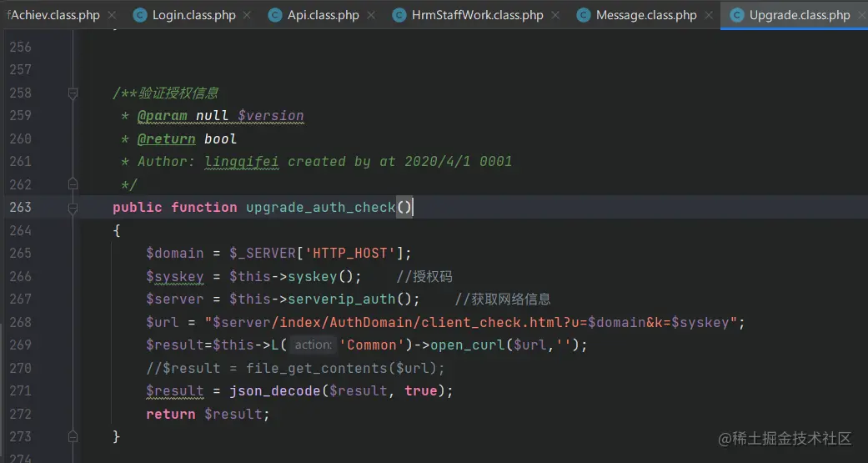Click the @return tag in the doc comment

166,138
